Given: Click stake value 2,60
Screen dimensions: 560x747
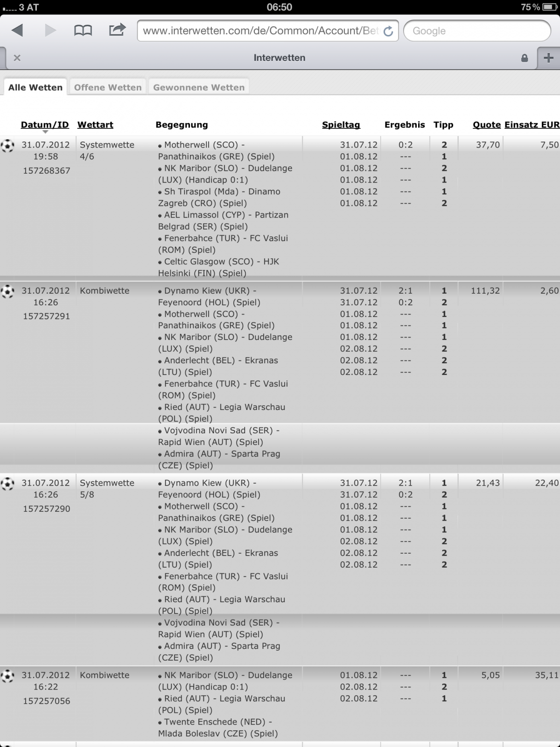Looking at the screenshot, I should tap(549, 291).
